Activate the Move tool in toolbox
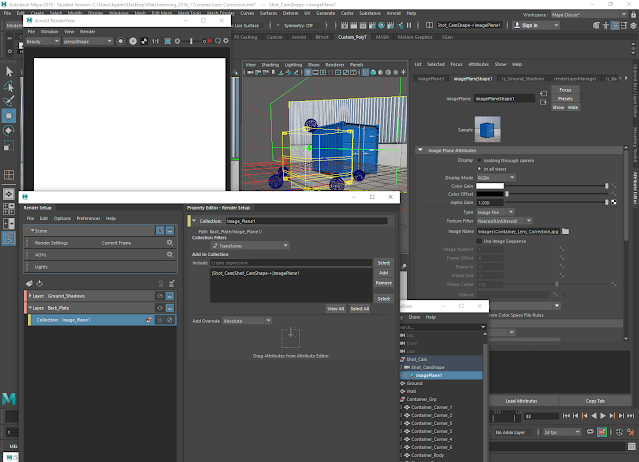The width and height of the screenshot is (639, 462). [x=9, y=116]
